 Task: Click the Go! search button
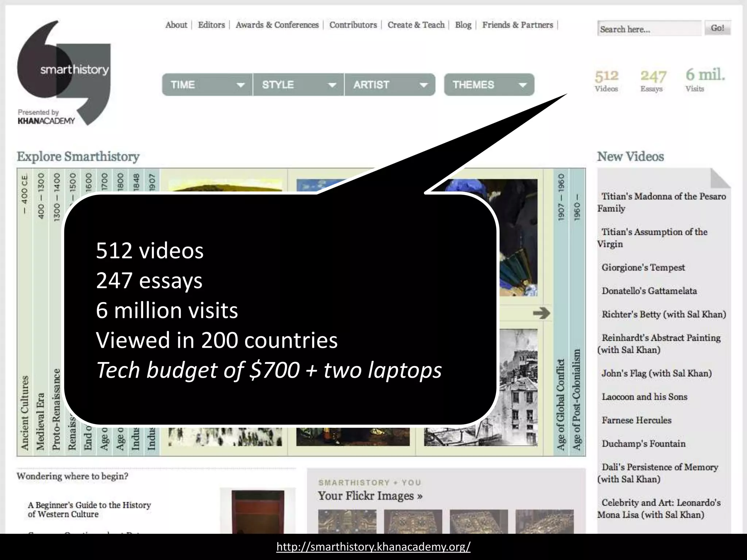tap(717, 28)
